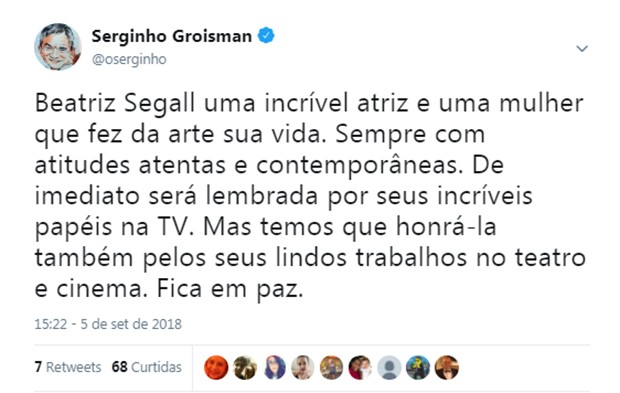View the 68 Curtidas list
Viewport: 620px width, 393px height.
tap(146, 367)
